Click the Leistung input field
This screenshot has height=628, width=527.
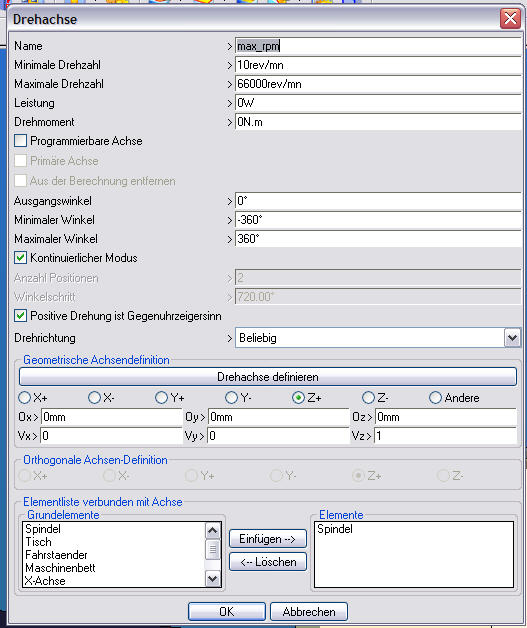(x=378, y=103)
